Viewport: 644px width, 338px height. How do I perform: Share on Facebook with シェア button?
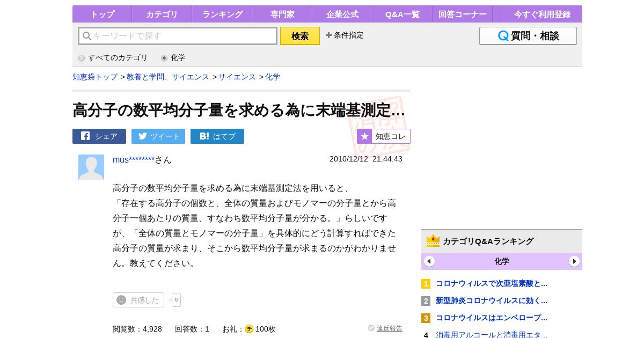pyautogui.click(x=99, y=136)
